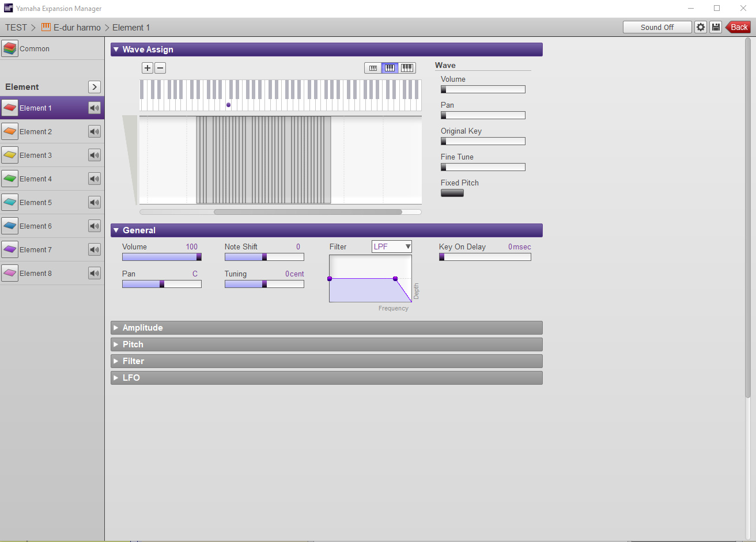
Task: Open settings with the gear icon
Action: (700, 27)
